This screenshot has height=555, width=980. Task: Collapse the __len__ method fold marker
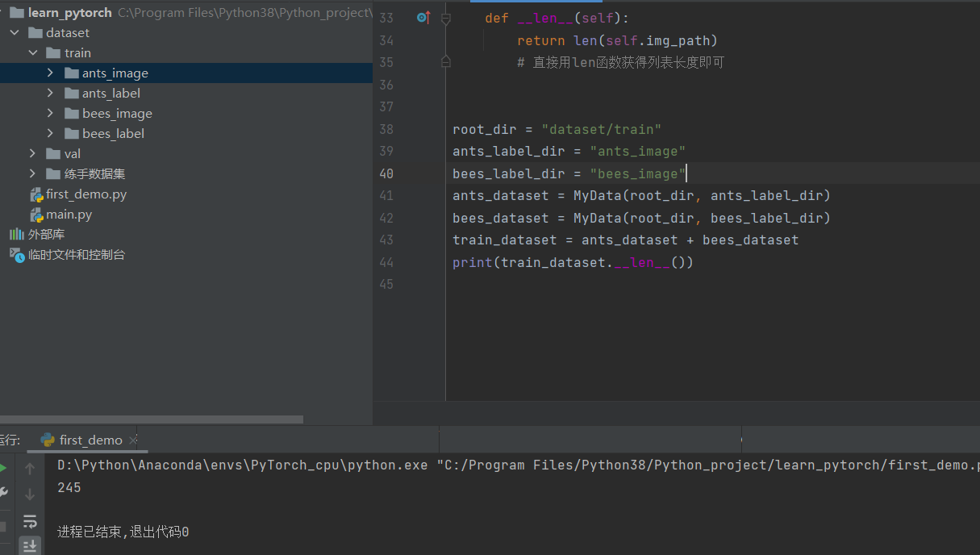(446, 19)
